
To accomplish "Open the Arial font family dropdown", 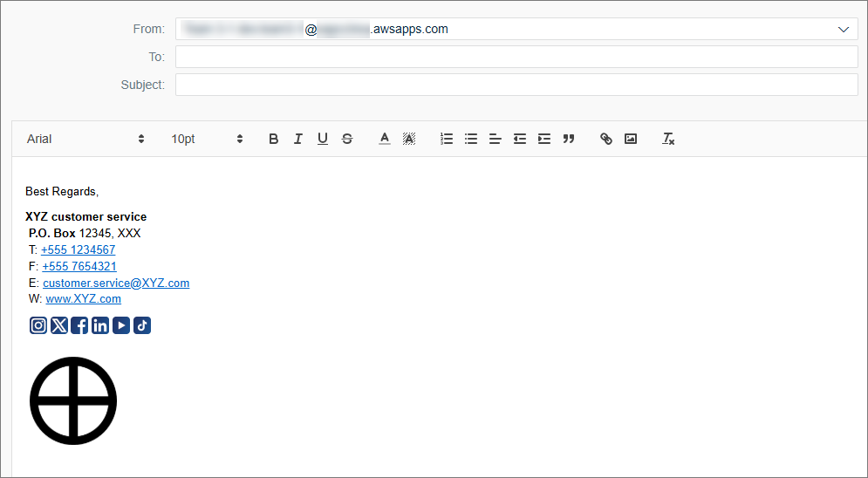I will (x=85, y=139).
